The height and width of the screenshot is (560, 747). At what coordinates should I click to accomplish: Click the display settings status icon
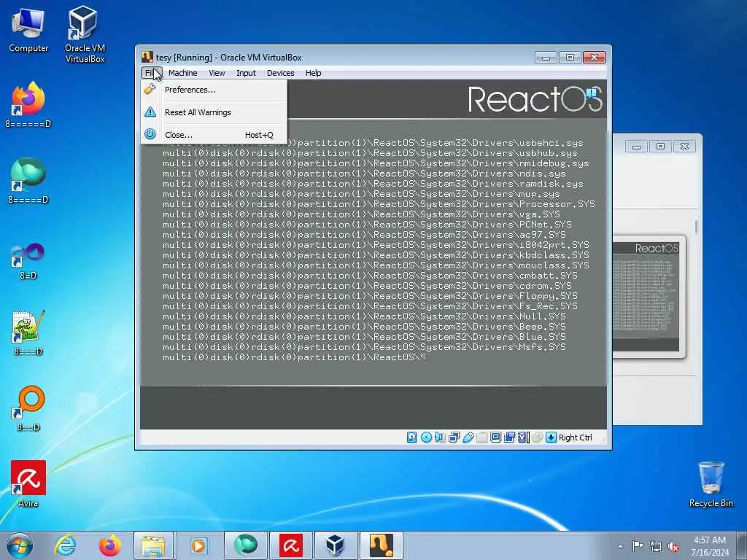495,437
